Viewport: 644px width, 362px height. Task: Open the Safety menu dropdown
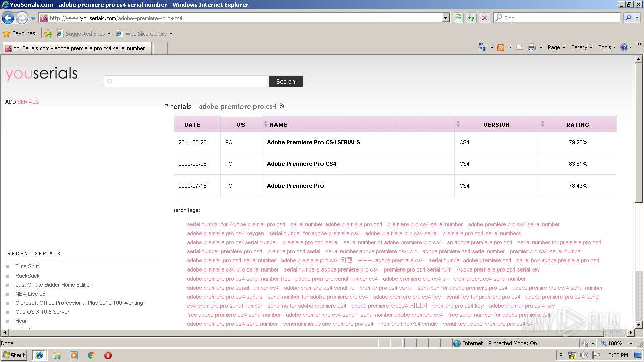[x=582, y=47]
